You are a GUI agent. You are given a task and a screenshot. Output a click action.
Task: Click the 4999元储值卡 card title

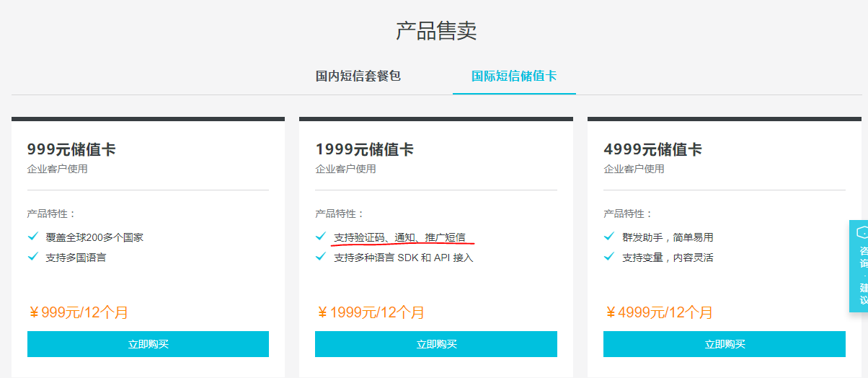(652, 149)
